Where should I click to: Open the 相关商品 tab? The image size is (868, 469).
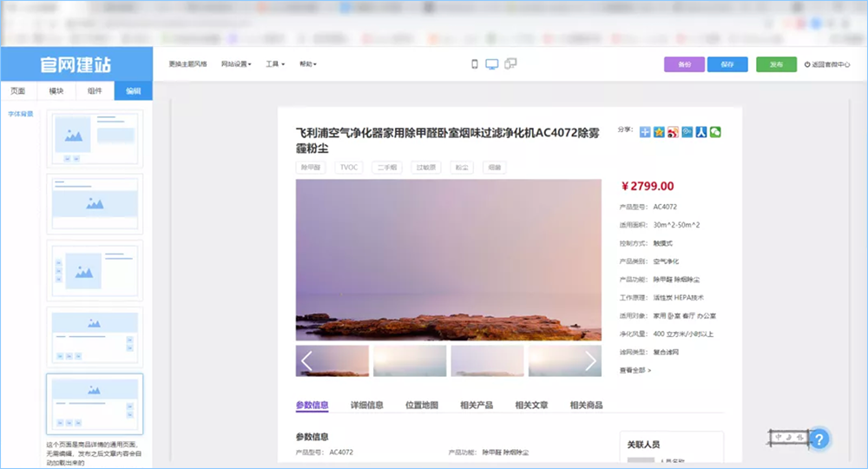tap(586, 405)
